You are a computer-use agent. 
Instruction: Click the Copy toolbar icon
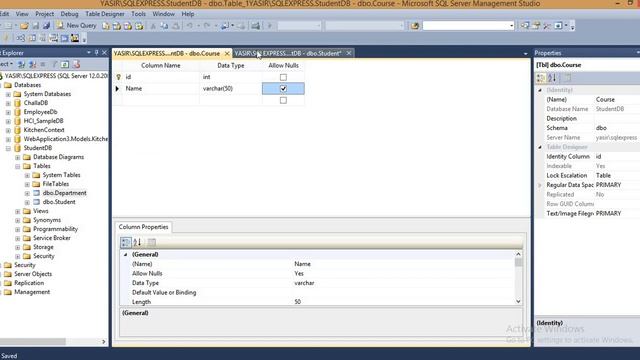click(x=164, y=26)
